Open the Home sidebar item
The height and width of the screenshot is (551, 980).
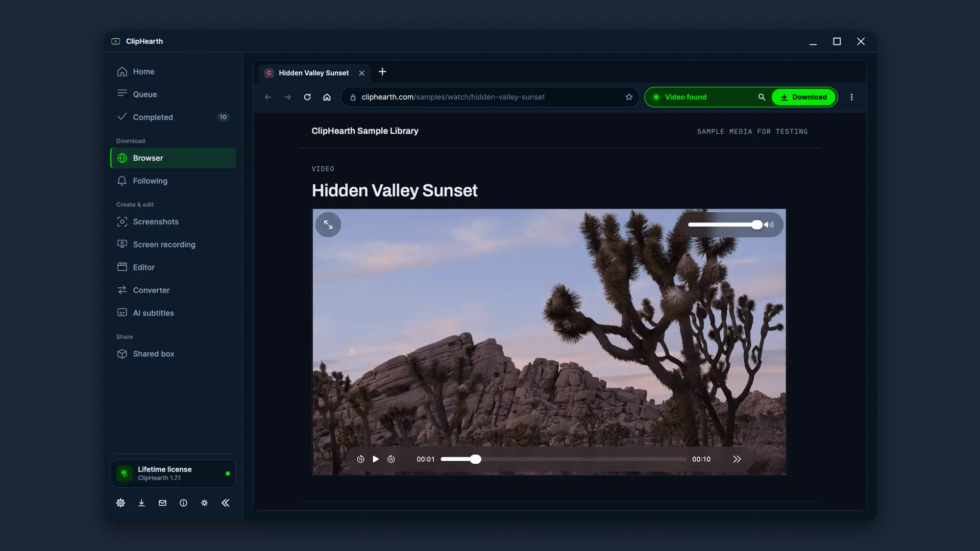[x=173, y=71]
